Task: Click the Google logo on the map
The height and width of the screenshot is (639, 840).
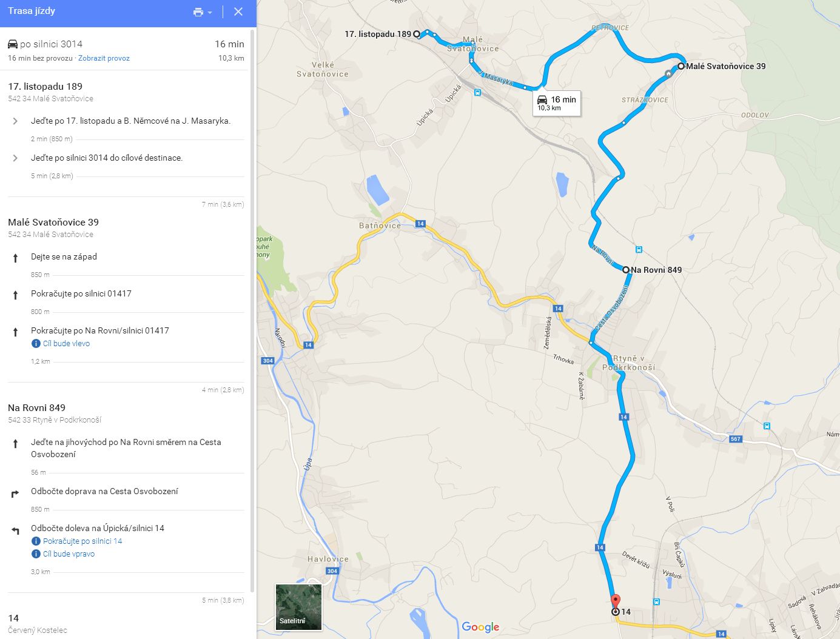Action: [480, 627]
